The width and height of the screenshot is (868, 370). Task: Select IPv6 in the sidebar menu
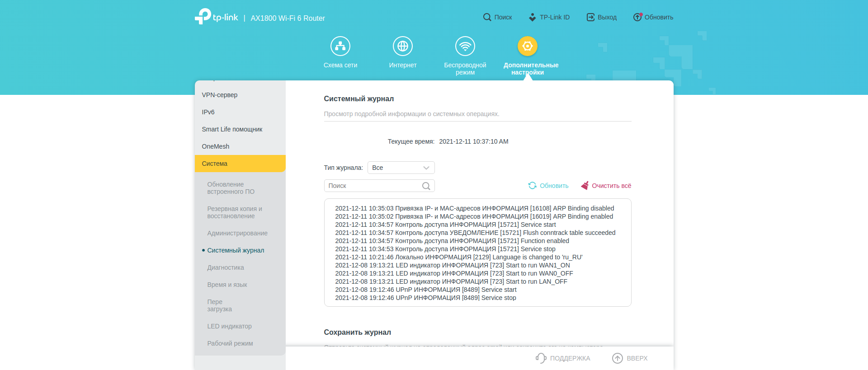pos(208,112)
